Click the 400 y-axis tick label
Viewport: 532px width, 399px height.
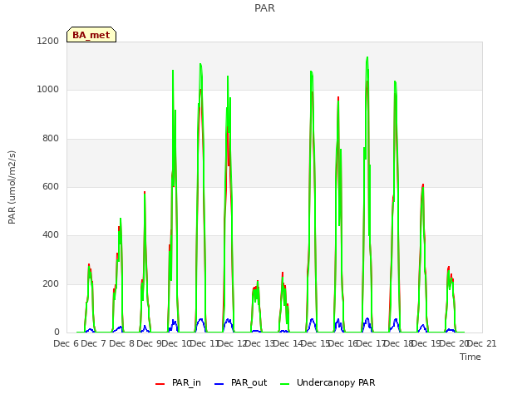pyautogui.click(x=51, y=235)
